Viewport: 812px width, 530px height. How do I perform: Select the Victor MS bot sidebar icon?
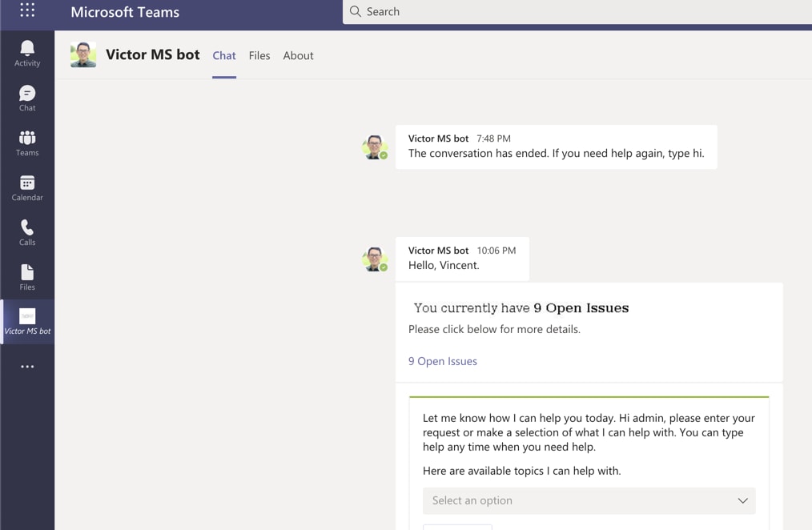click(27, 320)
